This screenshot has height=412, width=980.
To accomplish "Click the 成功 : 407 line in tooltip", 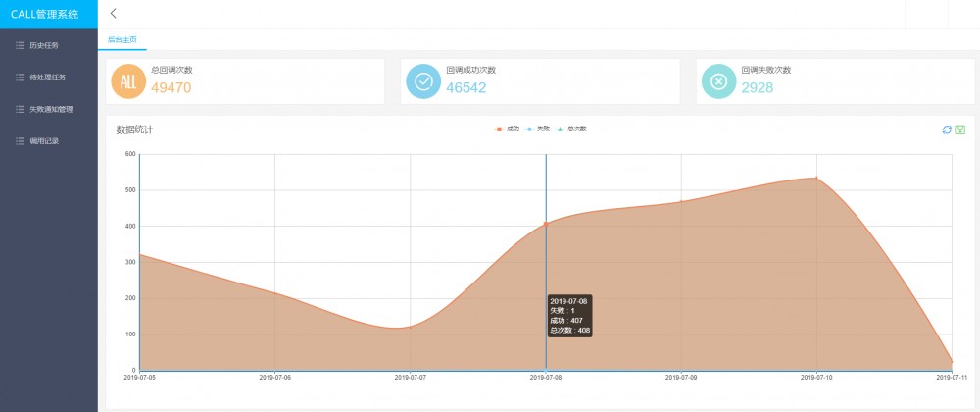I will (566, 320).
